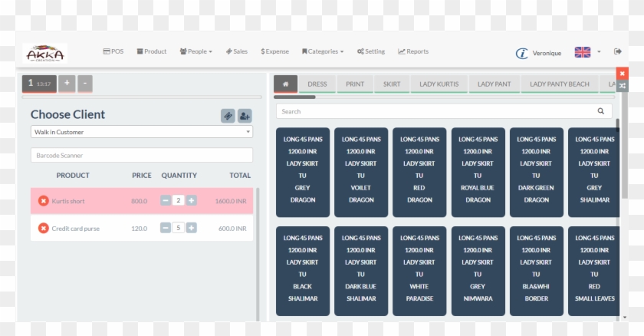Click Kurtis short quantity field
The height and width of the screenshot is (336, 644).
click(x=178, y=200)
